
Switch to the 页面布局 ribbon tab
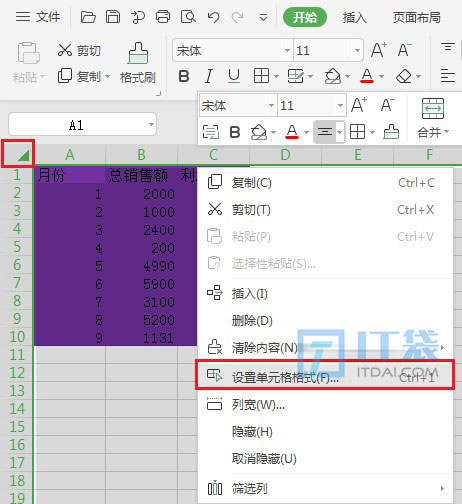pyautogui.click(x=417, y=17)
